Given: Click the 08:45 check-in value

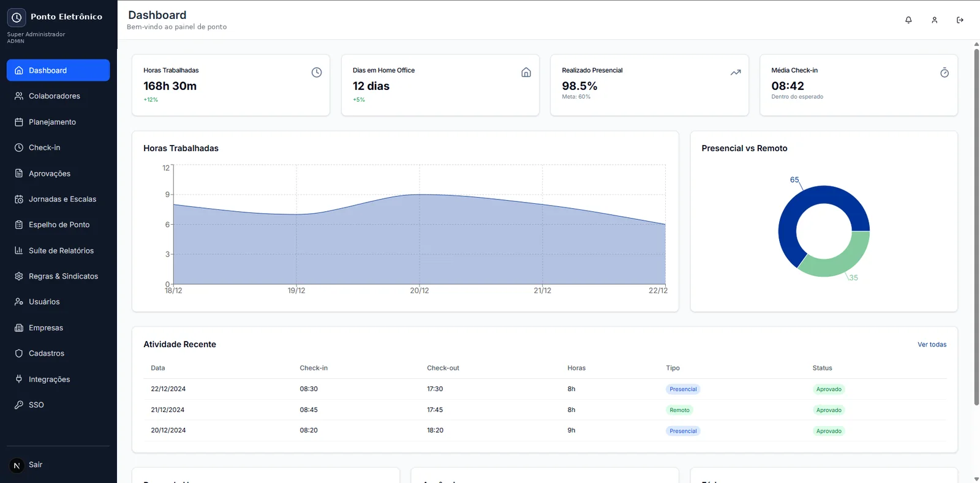Looking at the screenshot, I should [x=309, y=410].
